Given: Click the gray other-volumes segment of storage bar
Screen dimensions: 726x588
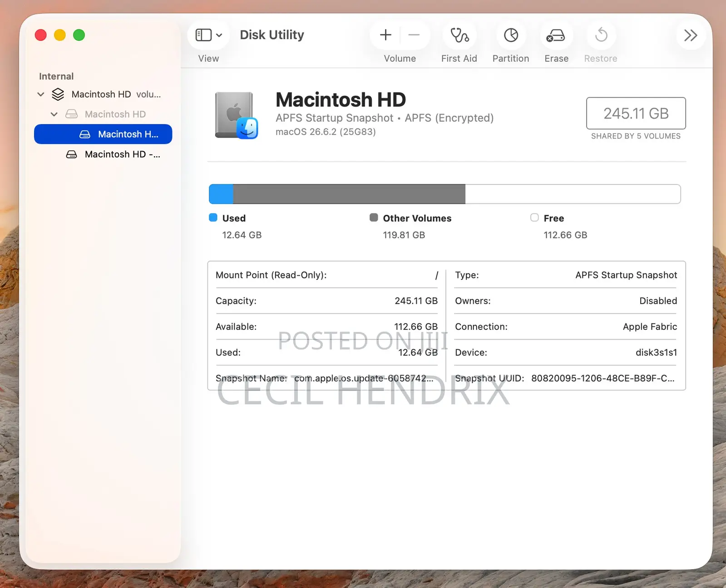Looking at the screenshot, I should pyautogui.click(x=349, y=194).
